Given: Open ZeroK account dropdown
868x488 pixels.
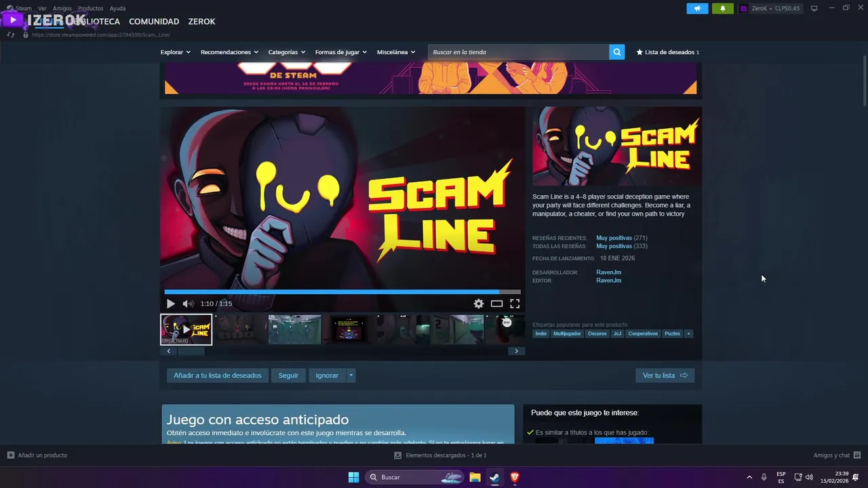Looking at the screenshot, I should click(x=770, y=9).
